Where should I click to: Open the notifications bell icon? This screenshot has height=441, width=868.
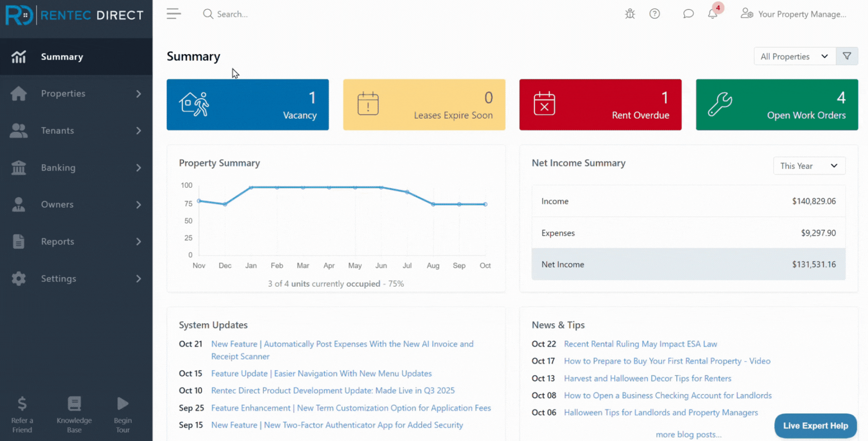click(x=713, y=14)
